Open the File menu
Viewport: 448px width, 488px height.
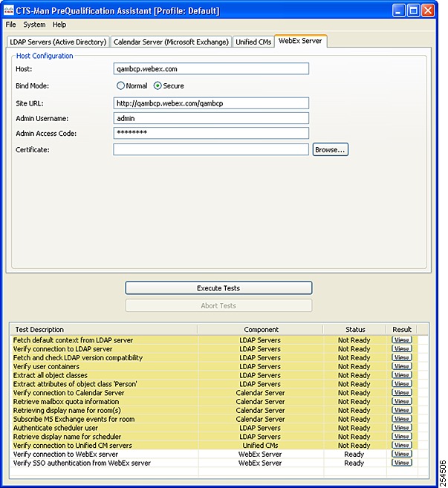point(11,25)
